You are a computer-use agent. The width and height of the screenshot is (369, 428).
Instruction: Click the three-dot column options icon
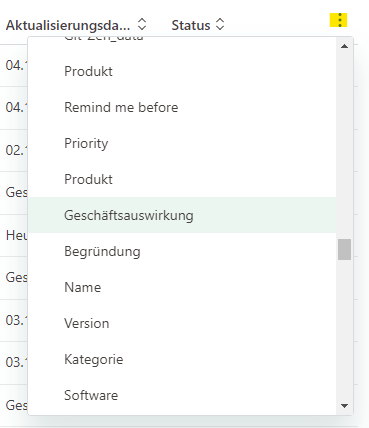pos(339,20)
